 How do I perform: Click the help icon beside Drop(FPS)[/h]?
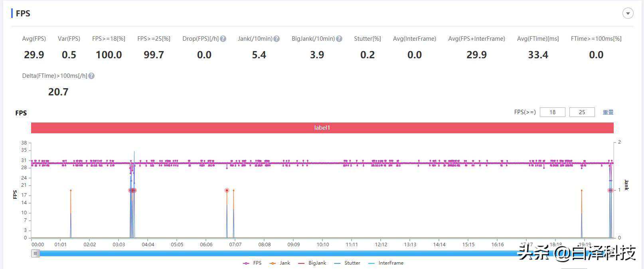click(223, 39)
